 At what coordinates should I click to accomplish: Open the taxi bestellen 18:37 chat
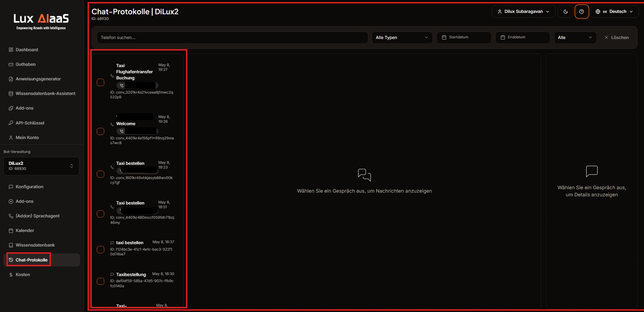click(x=130, y=242)
